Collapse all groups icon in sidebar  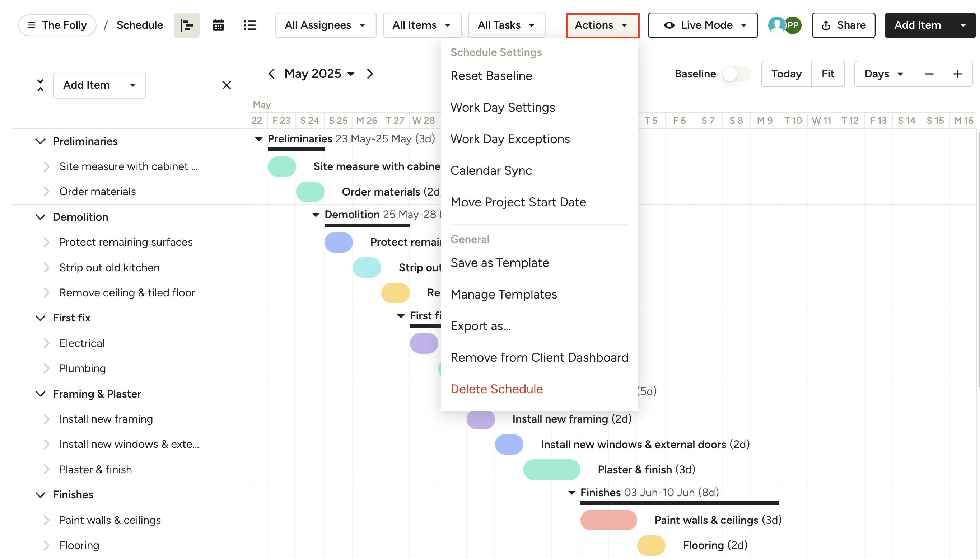(40, 85)
